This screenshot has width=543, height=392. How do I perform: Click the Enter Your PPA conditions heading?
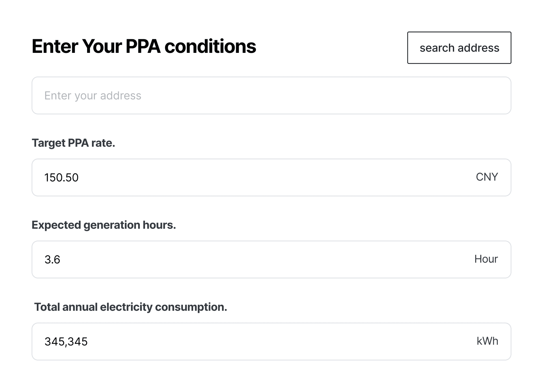(x=144, y=46)
